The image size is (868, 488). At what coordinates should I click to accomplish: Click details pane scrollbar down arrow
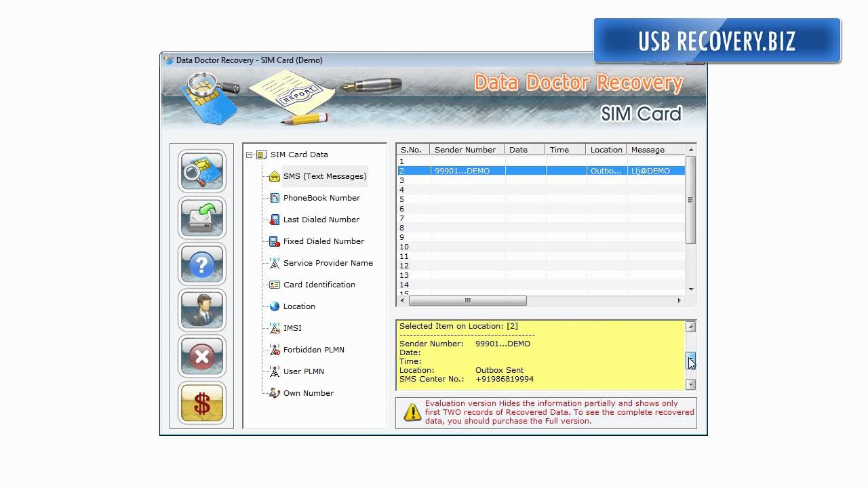click(691, 384)
